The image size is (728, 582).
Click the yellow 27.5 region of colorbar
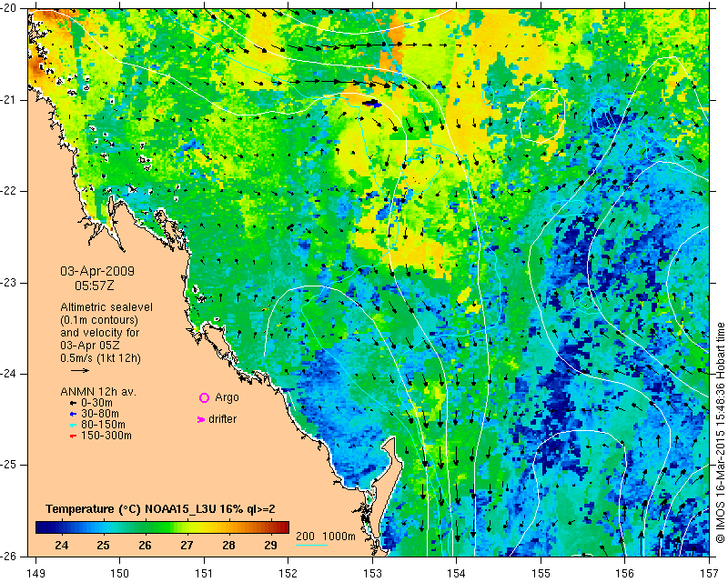[208, 527]
